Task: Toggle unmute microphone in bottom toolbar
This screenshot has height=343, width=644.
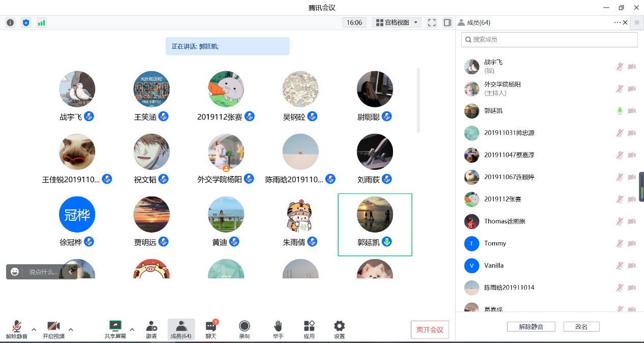Action: click(x=17, y=329)
